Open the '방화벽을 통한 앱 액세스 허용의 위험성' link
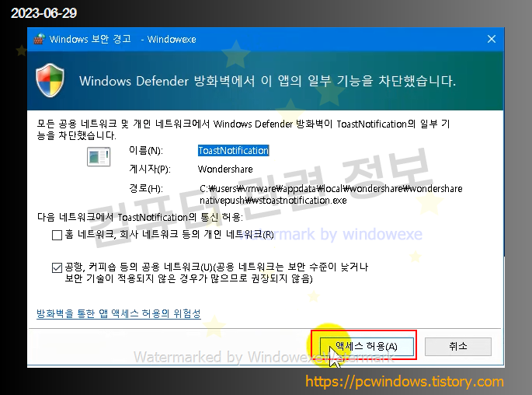Viewport: 532px width, 395px height. coord(118,313)
